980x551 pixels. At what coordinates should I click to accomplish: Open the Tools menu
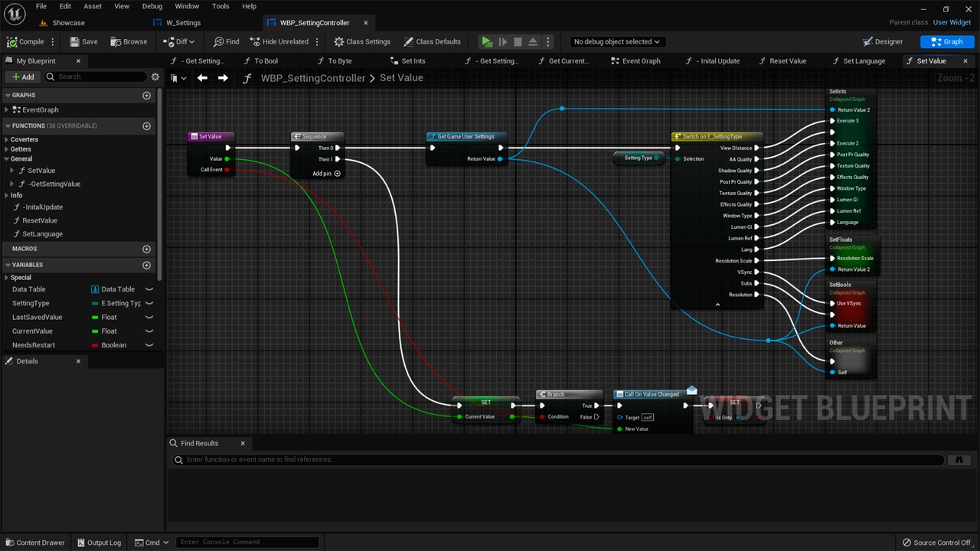coord(220,6)
